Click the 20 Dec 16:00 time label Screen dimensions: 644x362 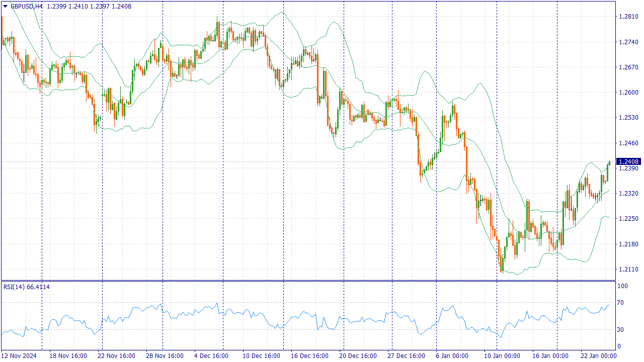tap(358, 356)
